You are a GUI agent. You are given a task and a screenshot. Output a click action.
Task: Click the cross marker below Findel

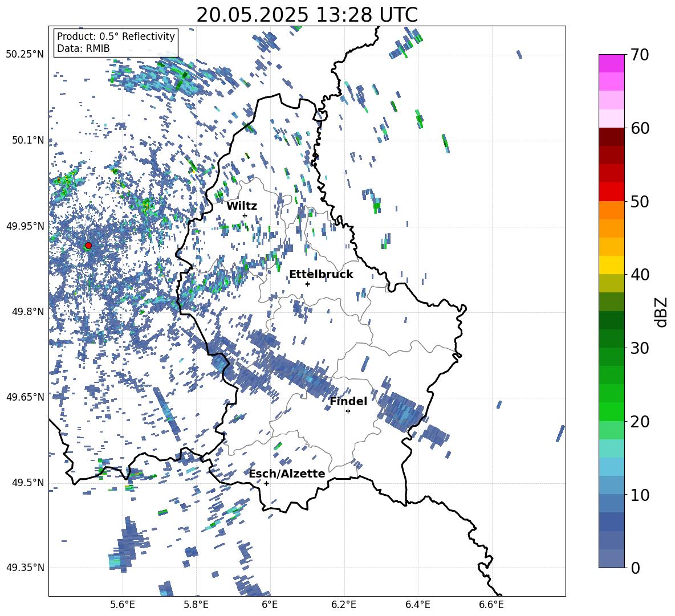348,411
